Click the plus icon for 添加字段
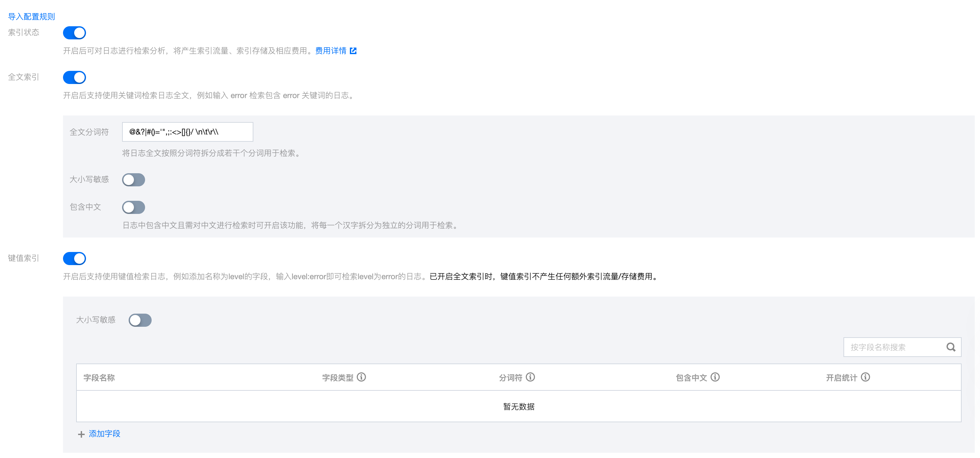The height and width of the screenshot is (458, 980). tap(81, 434)
